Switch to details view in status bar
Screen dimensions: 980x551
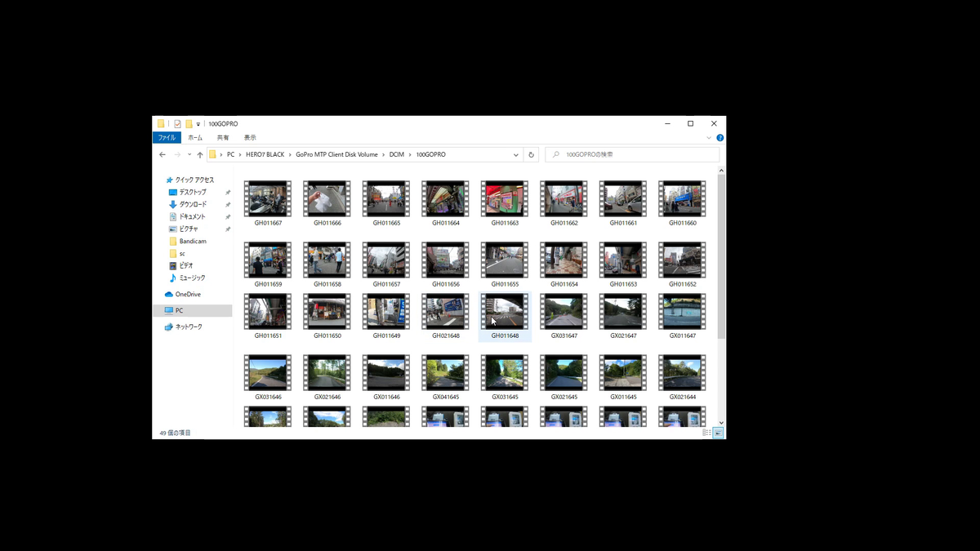coord(707,433)
